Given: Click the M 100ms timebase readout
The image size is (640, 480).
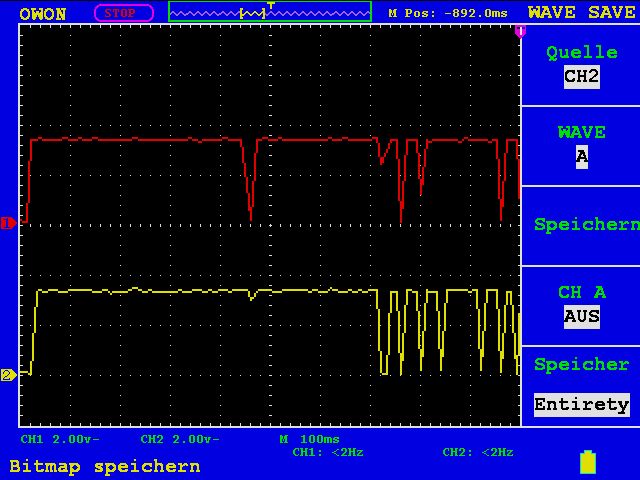Looking at the screenshot, I should 309,439.
